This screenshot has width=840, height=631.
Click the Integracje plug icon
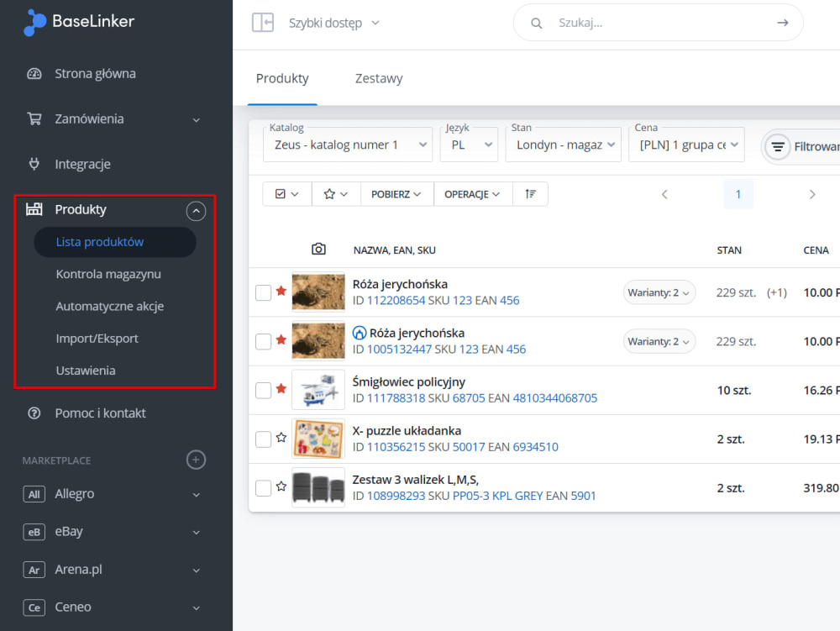(34, 164)
